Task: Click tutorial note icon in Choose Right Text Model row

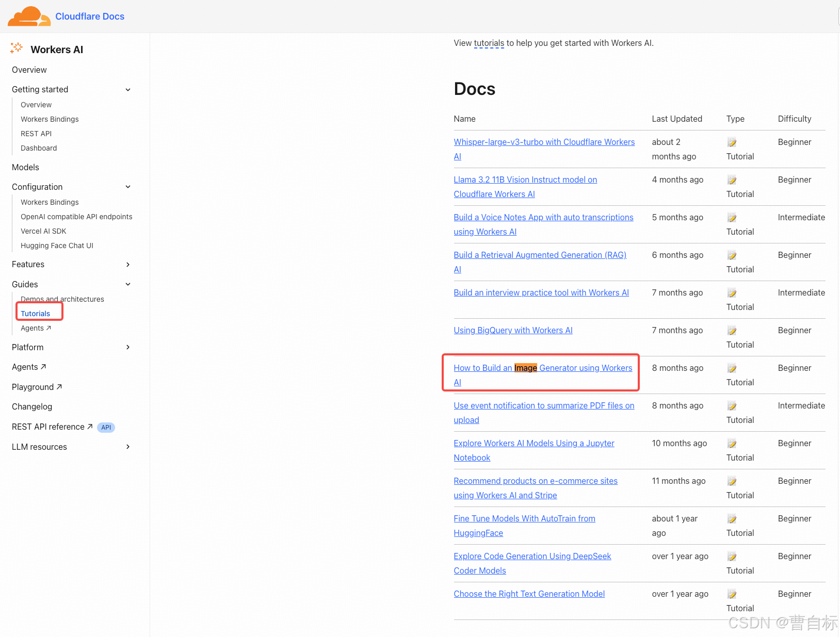Action: click(732, 594)
